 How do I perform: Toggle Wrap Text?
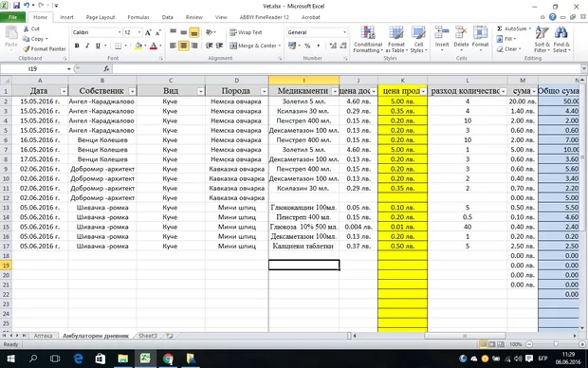pos(246,32)
